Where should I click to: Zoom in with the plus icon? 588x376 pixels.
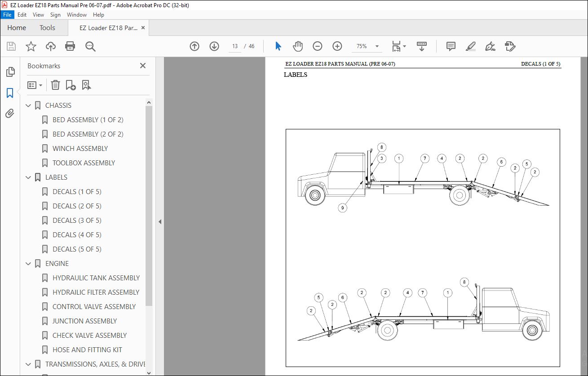pyautogui.click(x=337, y=46)
